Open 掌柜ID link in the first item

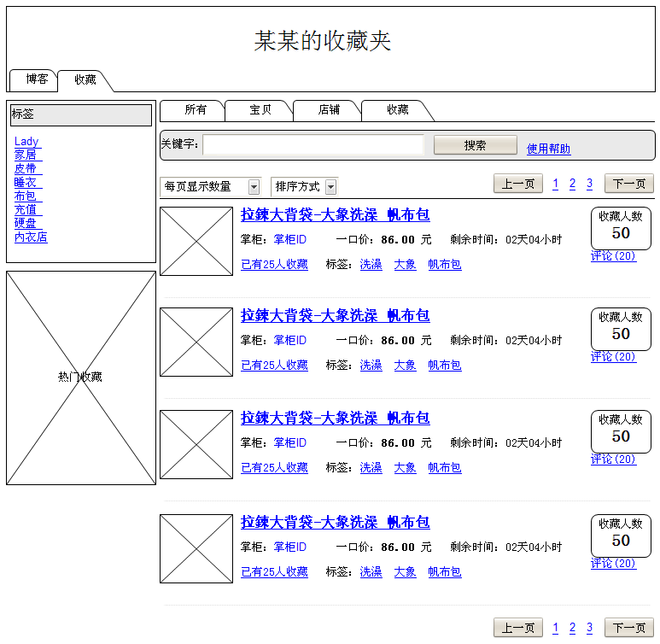290,240
